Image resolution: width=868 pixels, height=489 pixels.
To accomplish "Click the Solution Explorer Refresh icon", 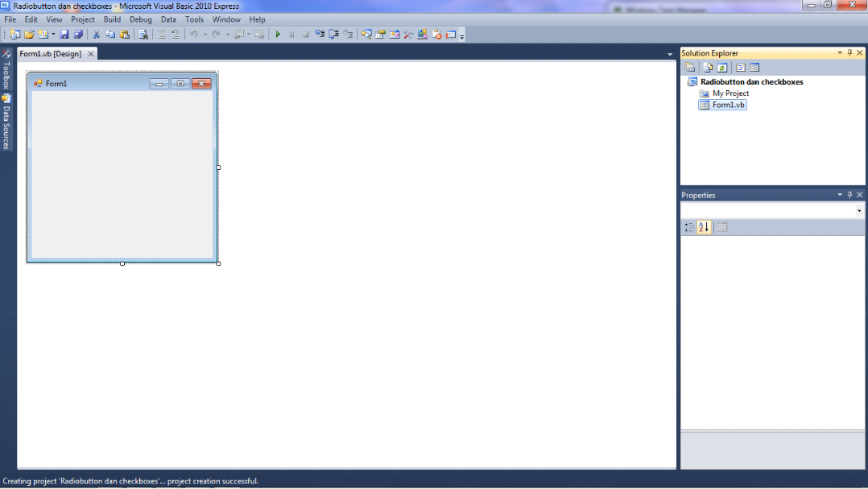I will pyautogui.click(x=722, y=68).
